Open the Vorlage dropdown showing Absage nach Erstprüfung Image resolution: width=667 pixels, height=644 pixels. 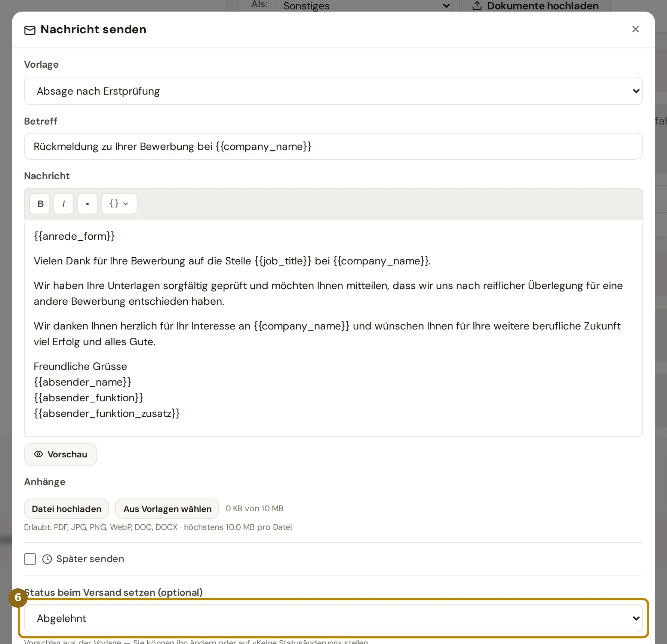click(x=333, y=91)
